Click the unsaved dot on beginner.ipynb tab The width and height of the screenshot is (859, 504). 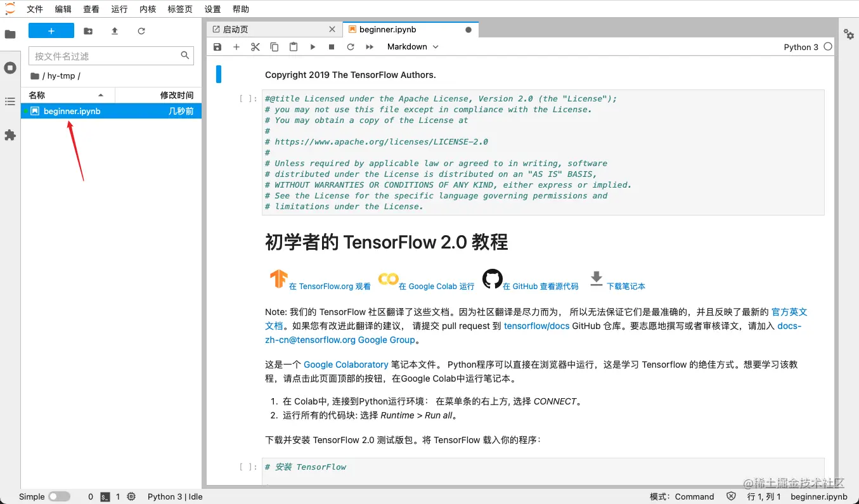[468, 29]
